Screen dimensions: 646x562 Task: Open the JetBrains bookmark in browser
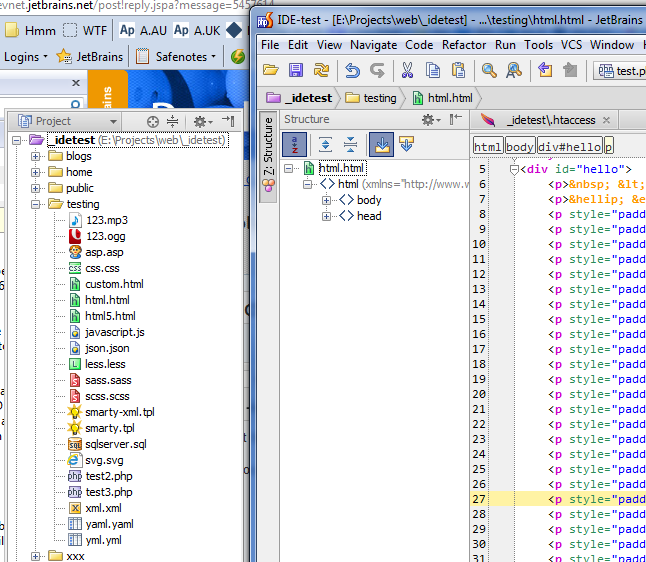pyautogui.click(x=90, y=57)
